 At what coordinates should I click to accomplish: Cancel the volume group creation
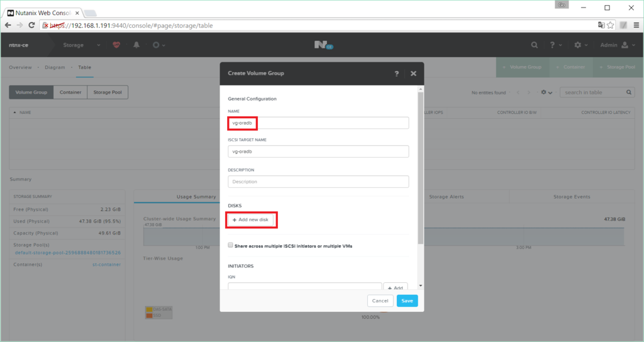[x=380, y=301]
